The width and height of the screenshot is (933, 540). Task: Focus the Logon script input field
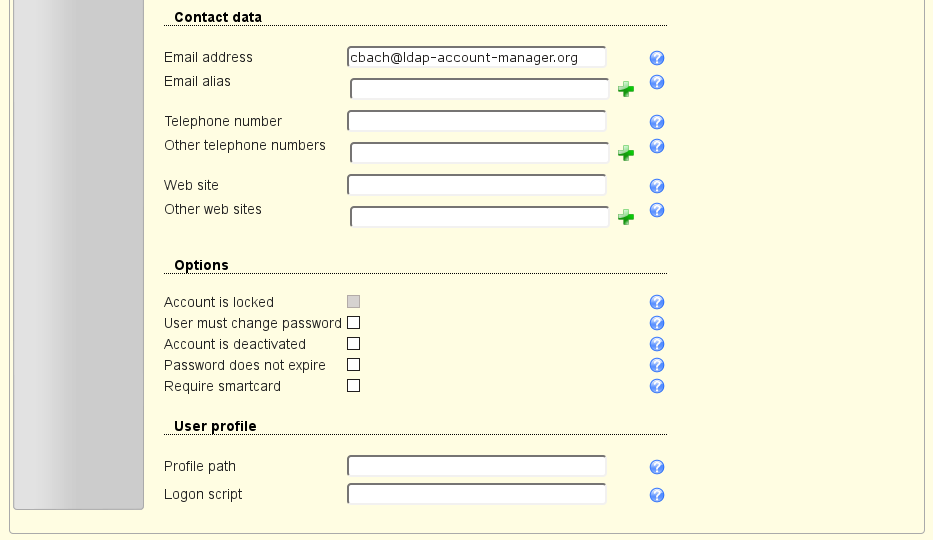[x=477, y=495]
